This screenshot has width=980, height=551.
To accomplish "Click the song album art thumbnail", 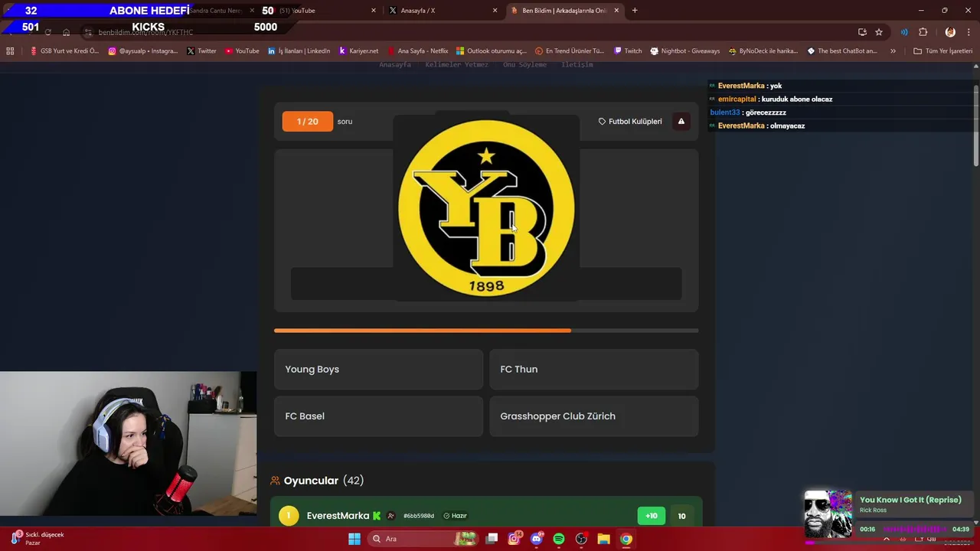I will 828,514.
